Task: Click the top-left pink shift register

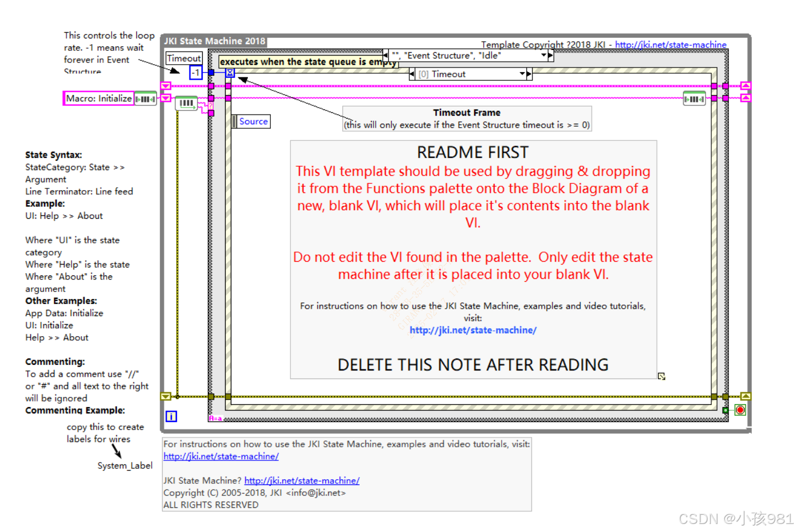Action: [x=165, y=86]
